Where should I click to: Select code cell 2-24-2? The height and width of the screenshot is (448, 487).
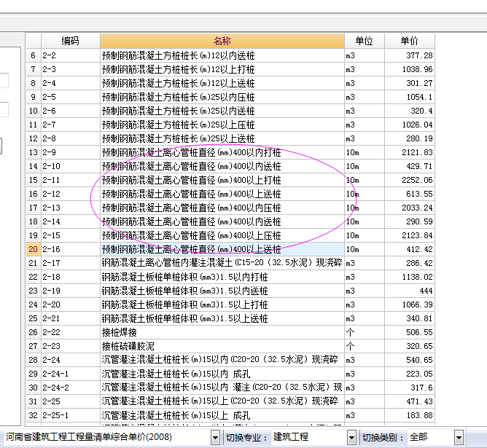(x=71, y=388)
